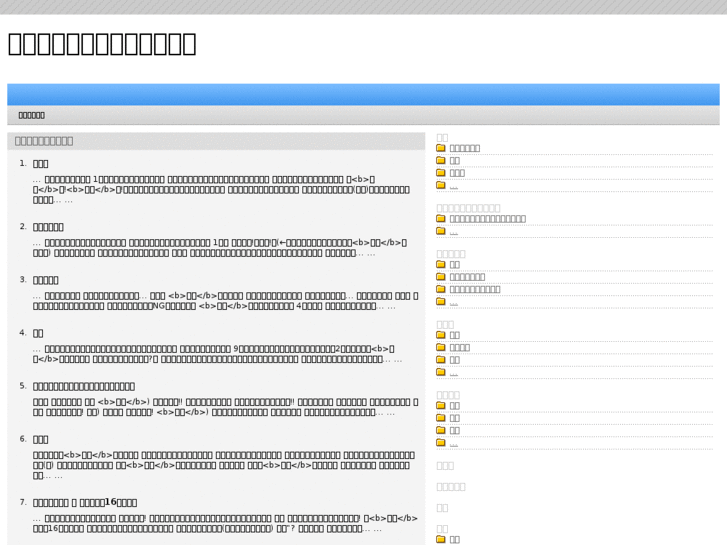Open the "..." more link in the third sidebar group
Image resolution: width=727 pixels, height=545 pixels.
click(454, 302)
